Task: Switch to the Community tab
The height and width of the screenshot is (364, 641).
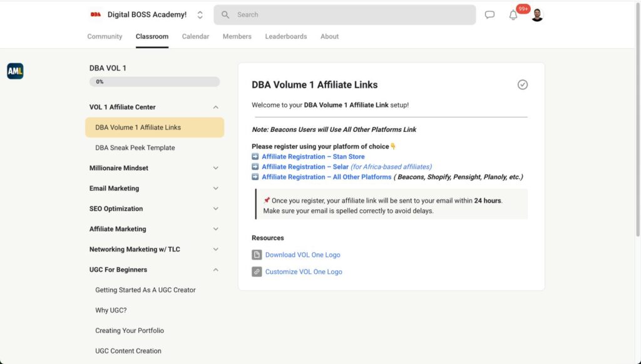Action: point(105,36)
